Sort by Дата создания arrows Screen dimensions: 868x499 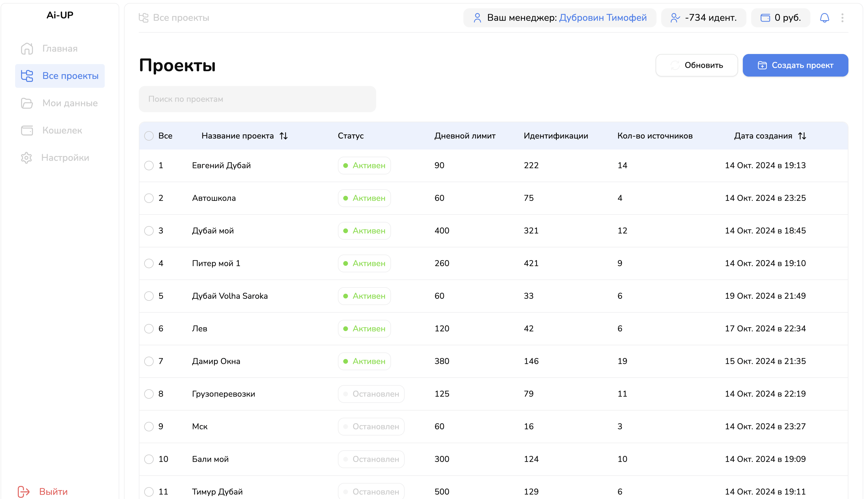(802, 136)
